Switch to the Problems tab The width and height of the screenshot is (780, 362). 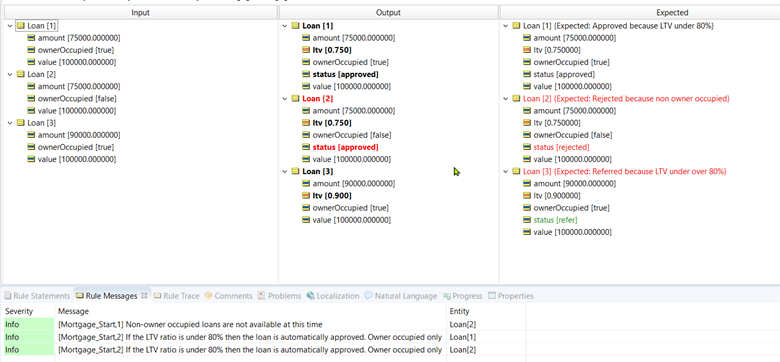280,296
